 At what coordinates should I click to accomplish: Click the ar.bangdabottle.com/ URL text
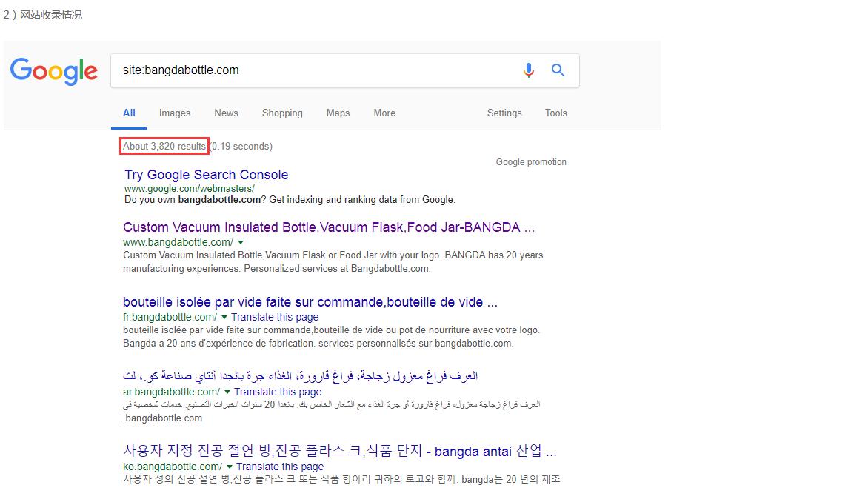point(171,392)
